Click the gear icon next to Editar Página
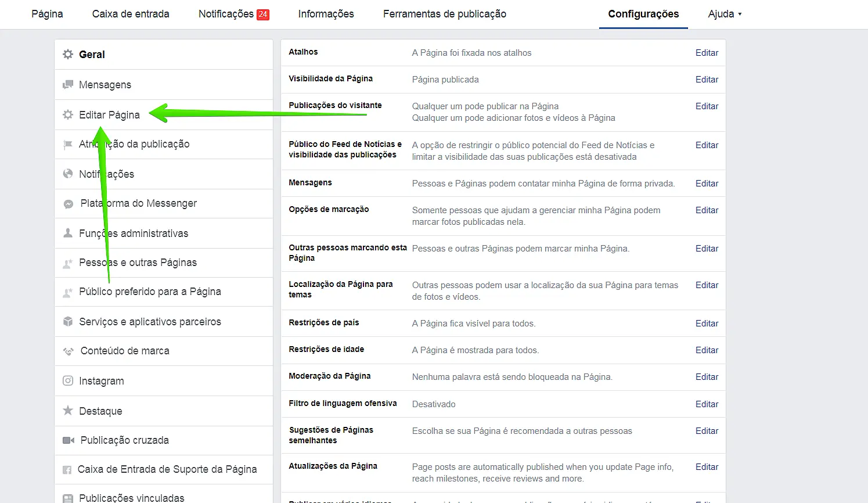This screenshot has height=503, width=868. [x=68, y=115]
